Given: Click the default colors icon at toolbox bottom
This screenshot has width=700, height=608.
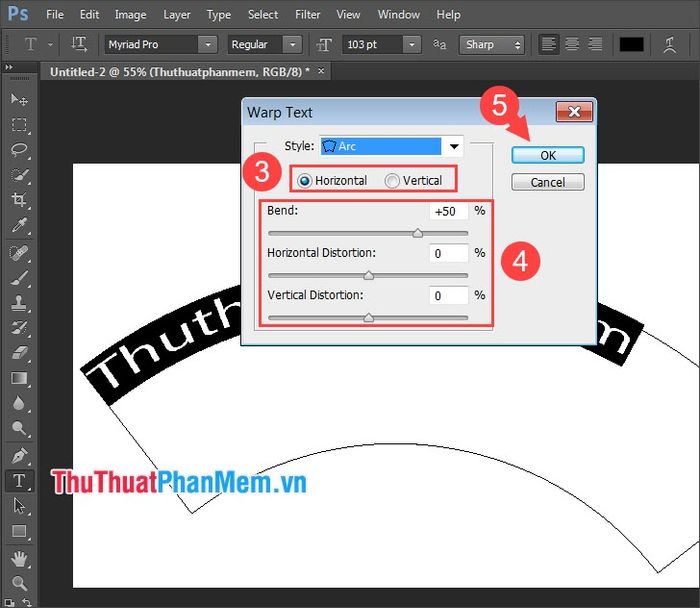Looking at the screenshot, I should tap(10, 602).
